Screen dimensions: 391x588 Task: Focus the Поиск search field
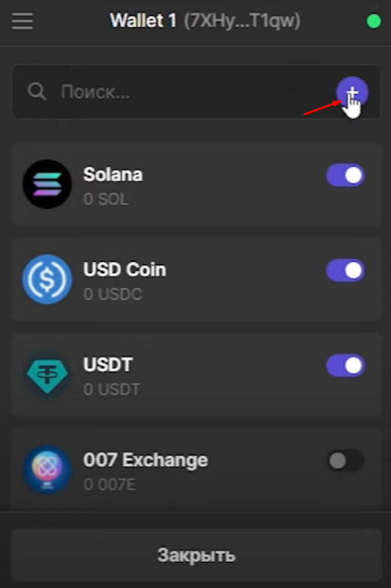tap(196, 92)
